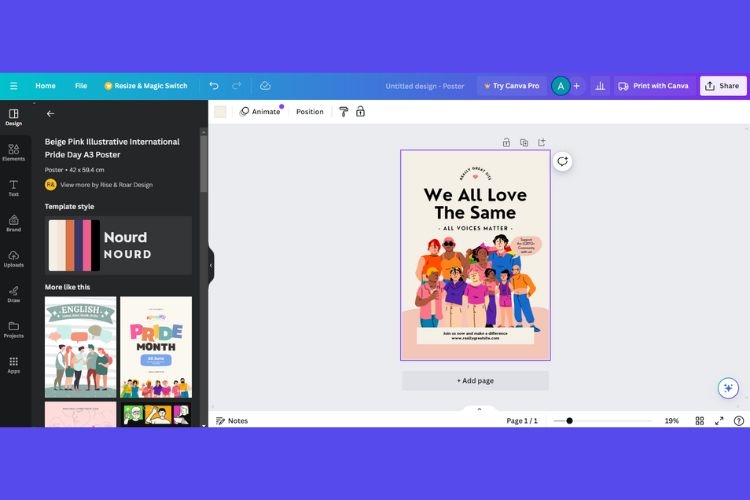Open the analytics bar chart icon
Image resolution: width=750 pixels, height=500 pixels.
(600, 86)
